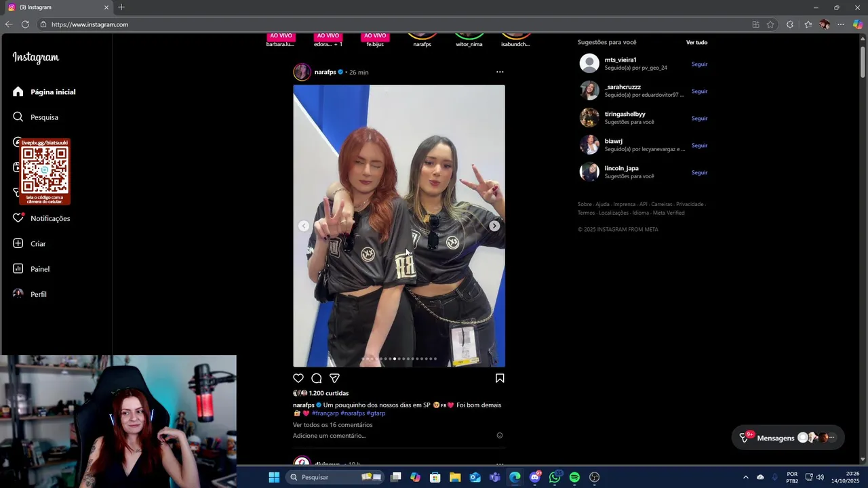868x488 pixels.
Task: Add this page to favorites (star icon)
Action: [x=770, y=24]
